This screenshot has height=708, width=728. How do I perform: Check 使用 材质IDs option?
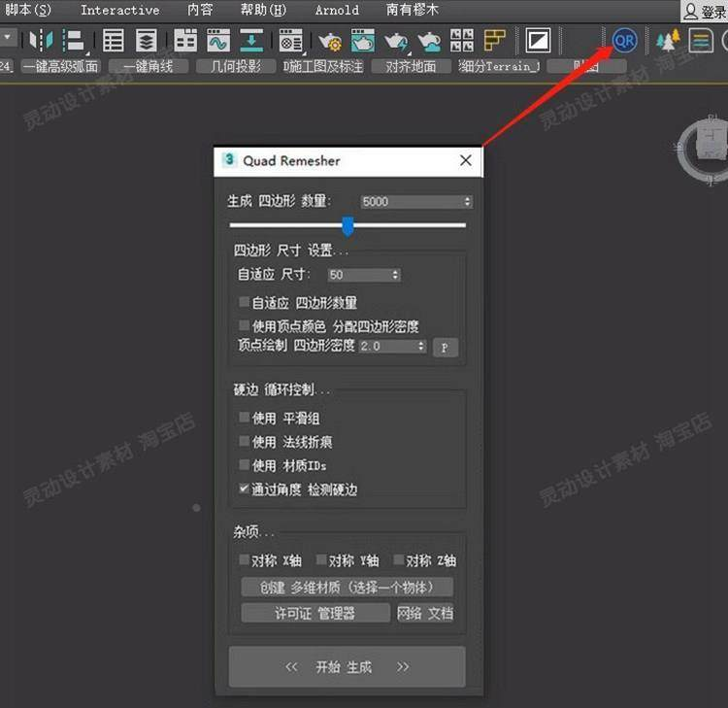pyautogui.click(x=244, y=464)
